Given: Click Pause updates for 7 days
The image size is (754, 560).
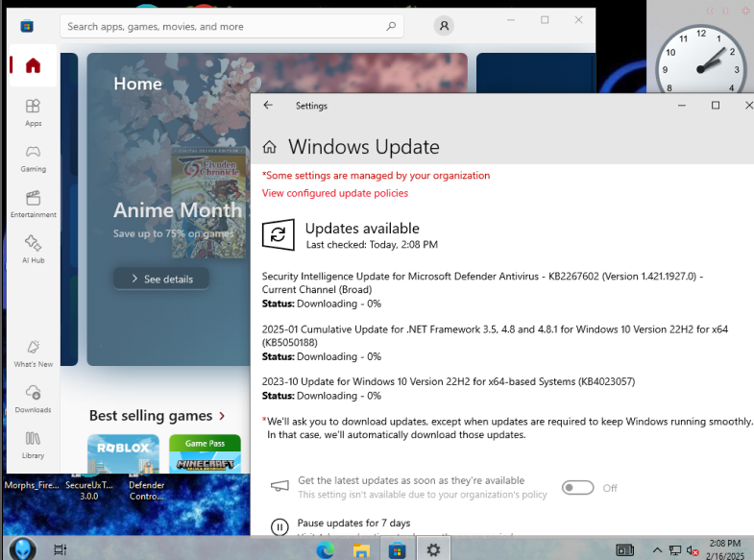Looking at the screenshot, I should point(353,523).
